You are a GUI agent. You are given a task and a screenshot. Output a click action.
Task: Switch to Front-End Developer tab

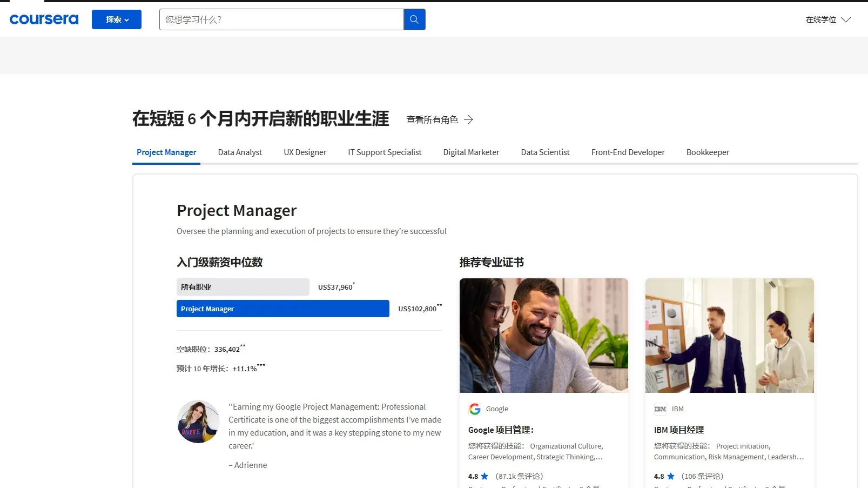point(628,152)
